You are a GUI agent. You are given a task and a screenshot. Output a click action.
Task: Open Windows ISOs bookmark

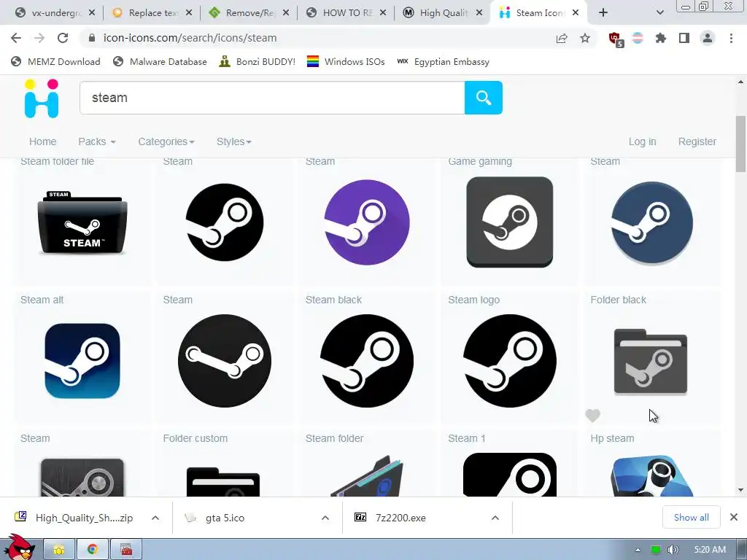346,61
